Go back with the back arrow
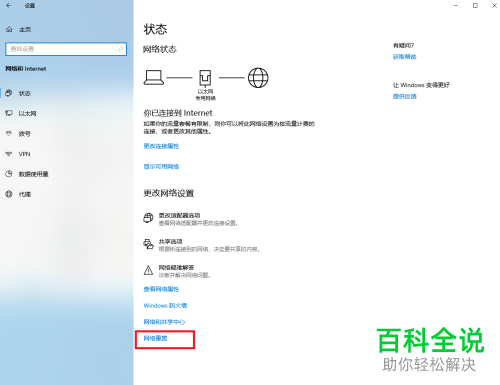 tap(9, 5)
